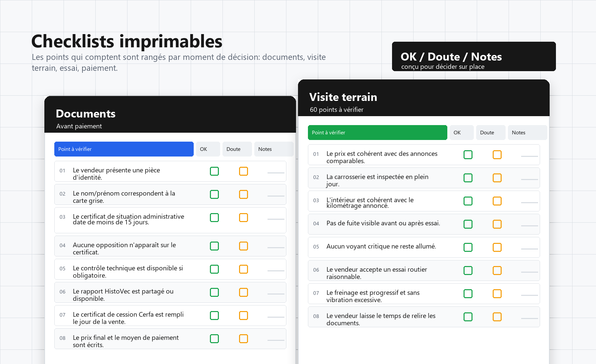Image resolution: width=596 pixels, height=364 pixels.
Task: Check Doute for 'Aucun voyant critique ne reste allumé'
Action: pyautogui.click(x=497, y=247)
